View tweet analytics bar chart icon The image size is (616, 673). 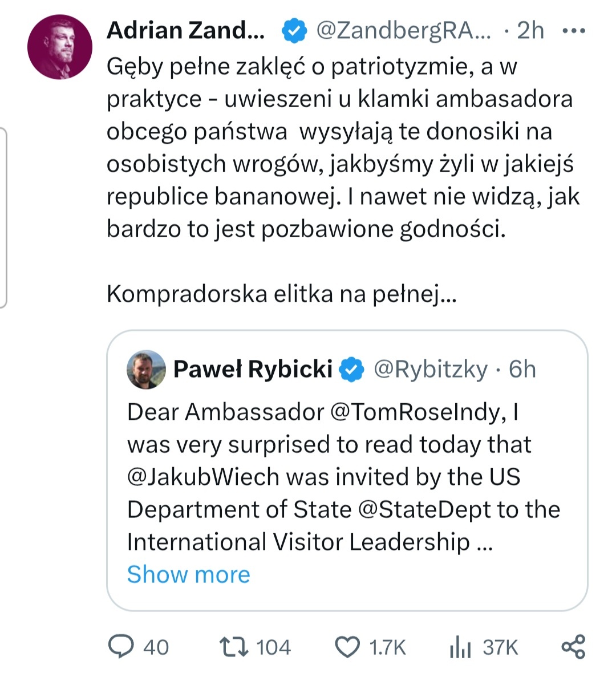460,647
